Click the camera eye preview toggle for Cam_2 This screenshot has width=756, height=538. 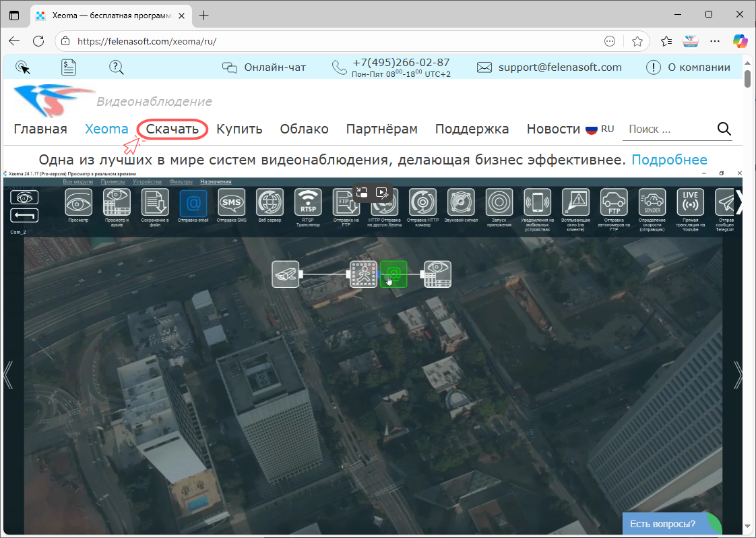24,198
